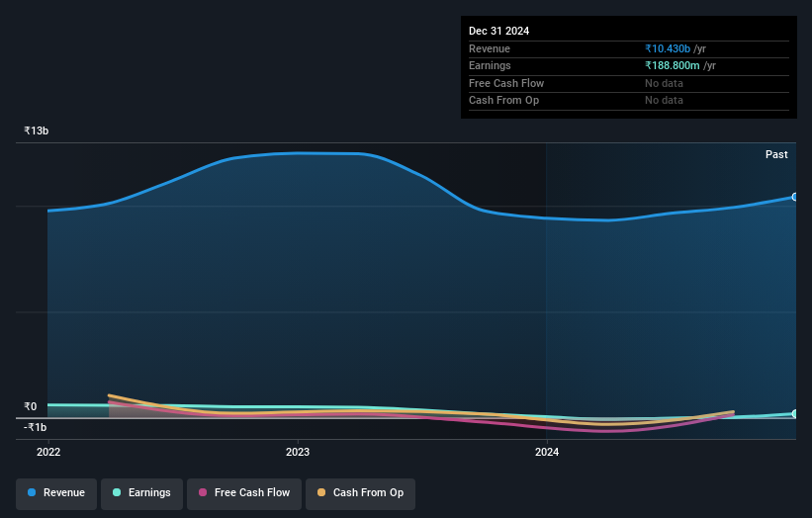Image resolution: width=812 pixels, height=518 pixels.
Task: Click the 'Past' label on chart
Action: pyautogui.click(x=776, y=155)
